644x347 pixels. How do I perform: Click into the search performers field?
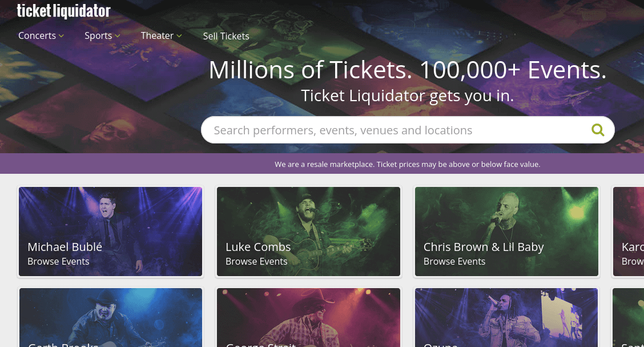394,130
